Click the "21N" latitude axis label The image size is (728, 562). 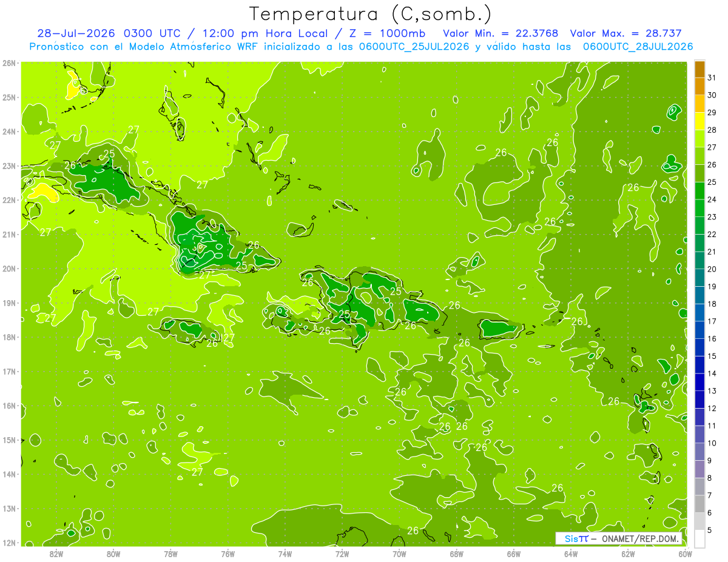pyautogui.click(x=8, y=235)
